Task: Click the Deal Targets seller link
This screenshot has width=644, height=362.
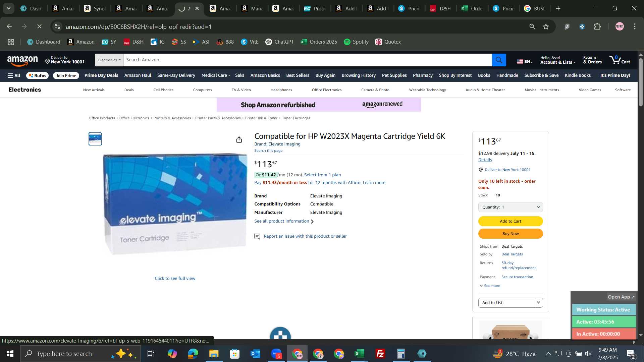Action: tap(512, 254)
